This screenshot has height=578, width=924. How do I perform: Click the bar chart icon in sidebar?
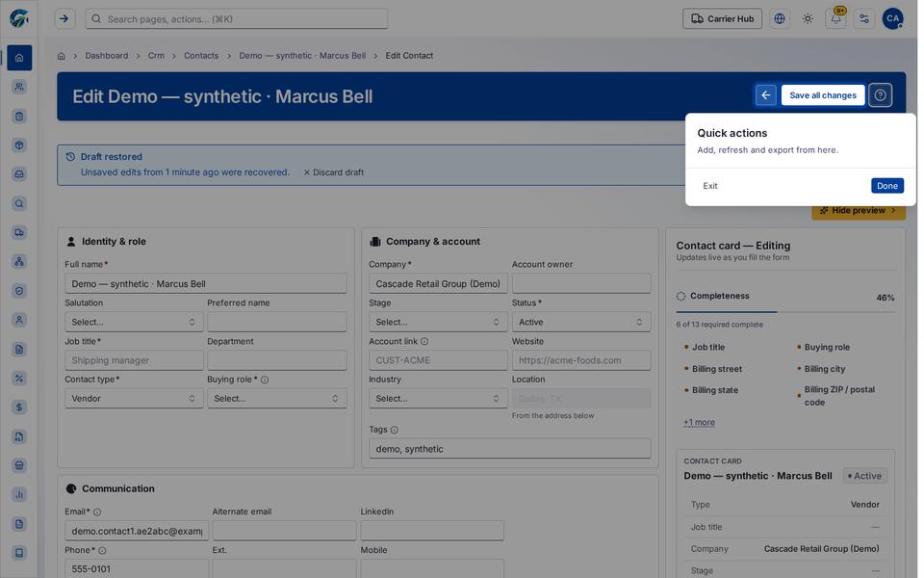[x=19, y=494]
